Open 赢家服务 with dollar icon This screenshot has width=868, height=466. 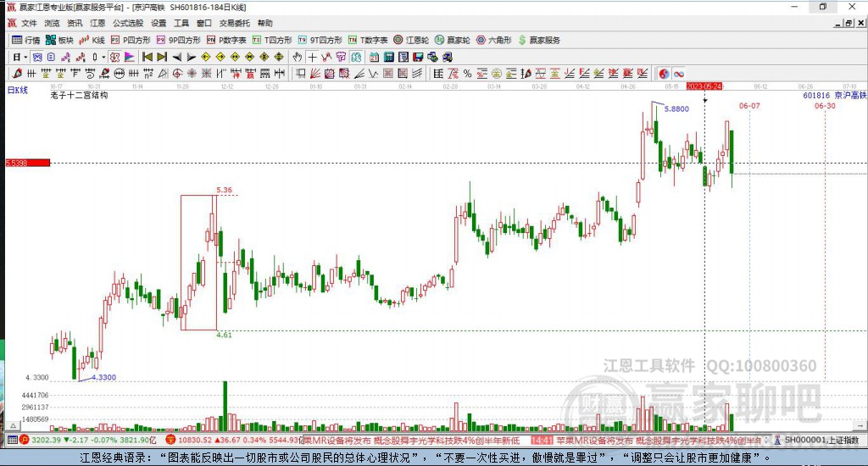click(x=540, y=40)
